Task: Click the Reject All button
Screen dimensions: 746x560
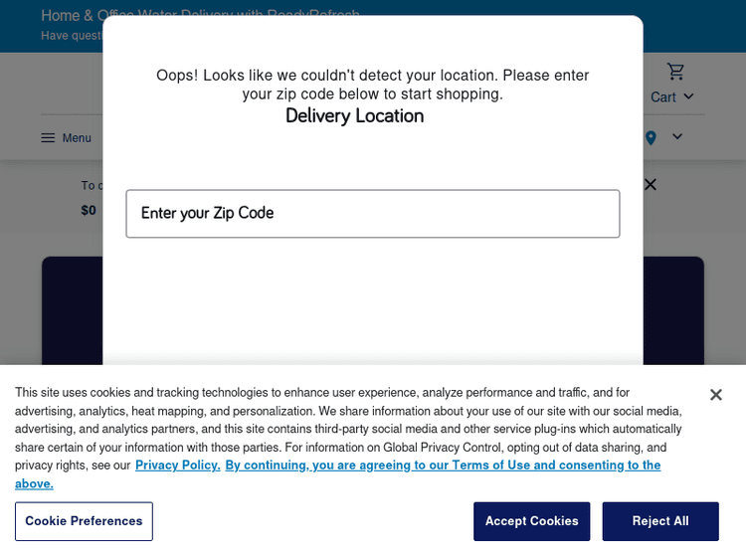Action: [659, 521]
